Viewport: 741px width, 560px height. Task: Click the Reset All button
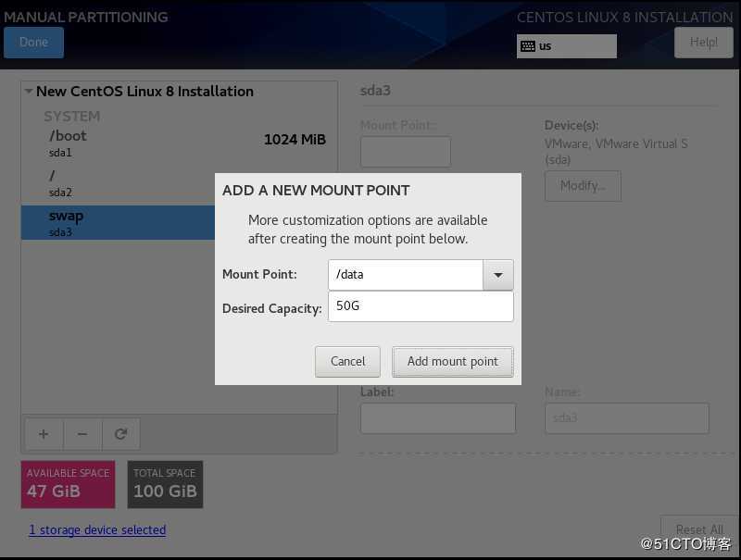[x=699, y=529]
